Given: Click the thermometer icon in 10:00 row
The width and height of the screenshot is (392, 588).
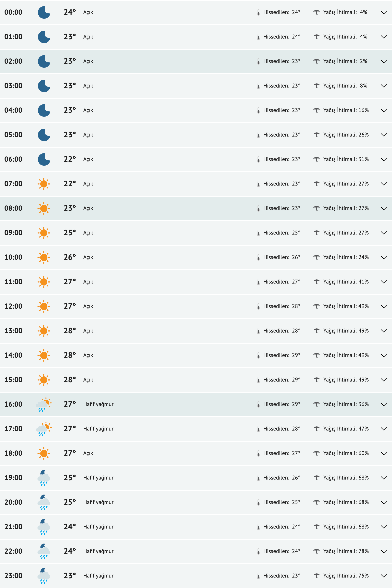Looking at the screenshot, I should [258, 257].
